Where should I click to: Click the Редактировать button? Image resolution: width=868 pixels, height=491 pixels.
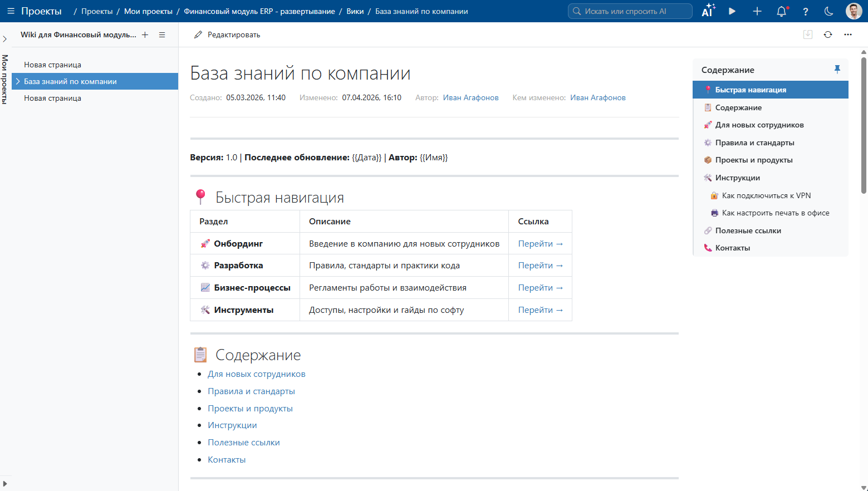pyautogui.click(x=227, y=35)
